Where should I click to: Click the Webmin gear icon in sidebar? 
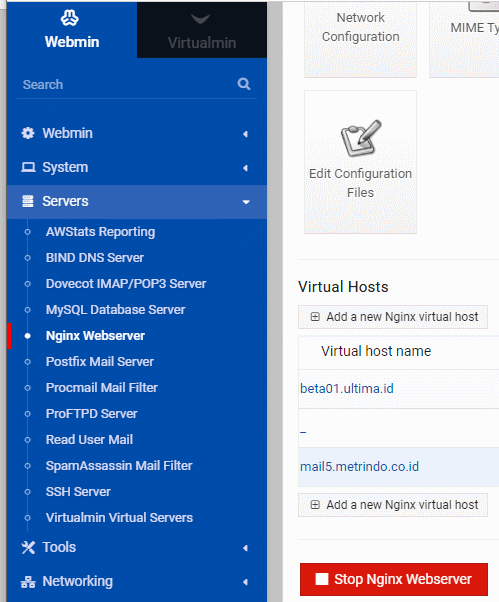pos(28,133)
